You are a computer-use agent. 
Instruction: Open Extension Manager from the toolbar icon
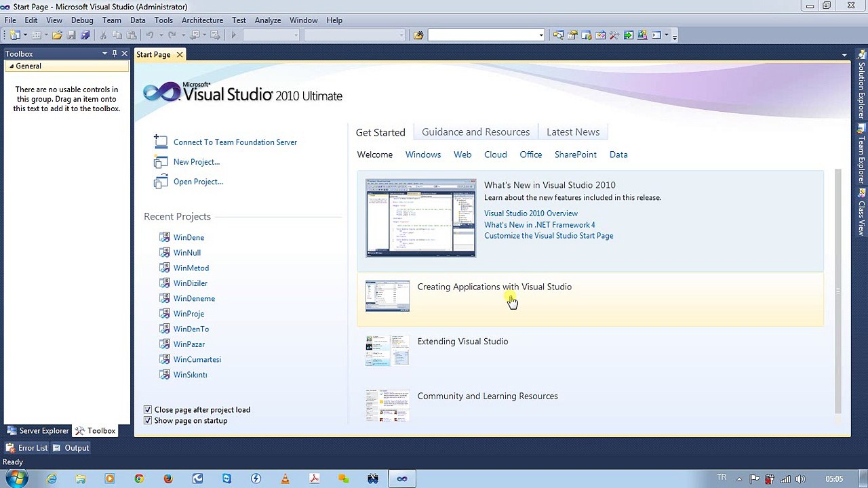point(642,35)
